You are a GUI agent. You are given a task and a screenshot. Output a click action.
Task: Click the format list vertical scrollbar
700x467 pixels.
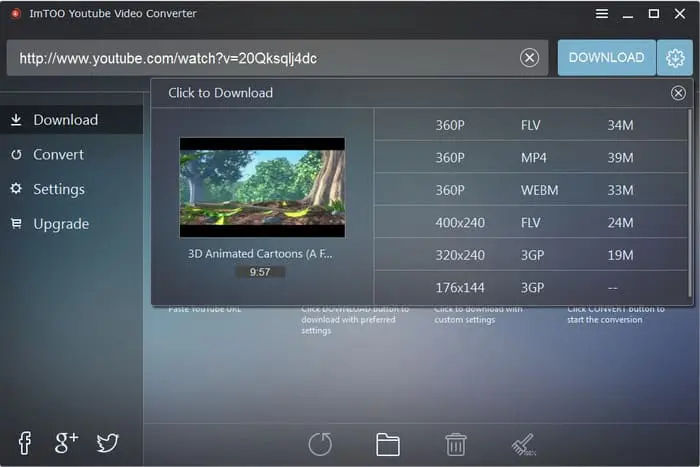(x=690, y=203)
